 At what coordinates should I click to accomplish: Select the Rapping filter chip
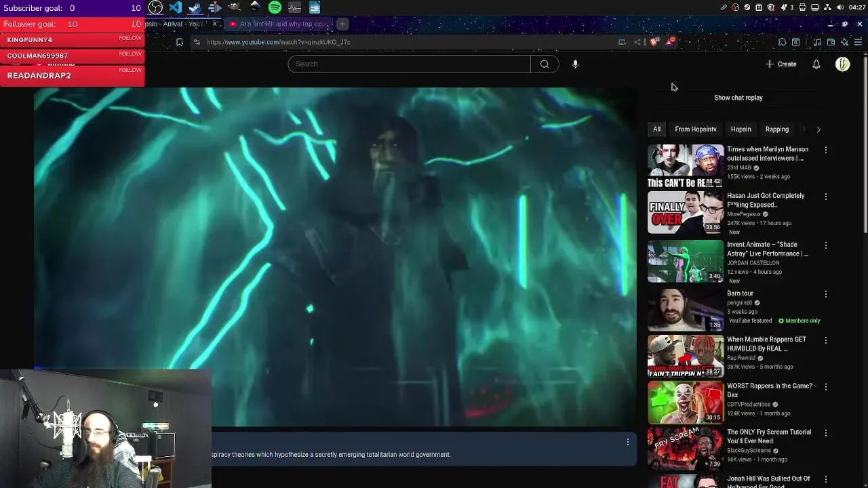point(777,129)
